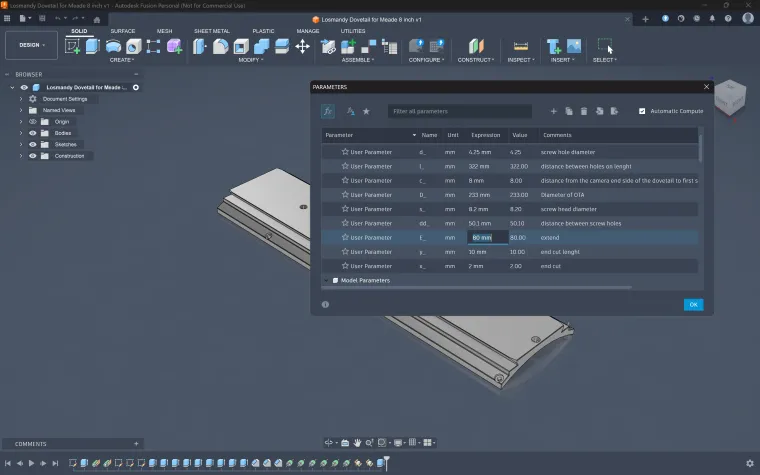Click the Insert Canvas image icon
The image size is (760, 475).
574,46
